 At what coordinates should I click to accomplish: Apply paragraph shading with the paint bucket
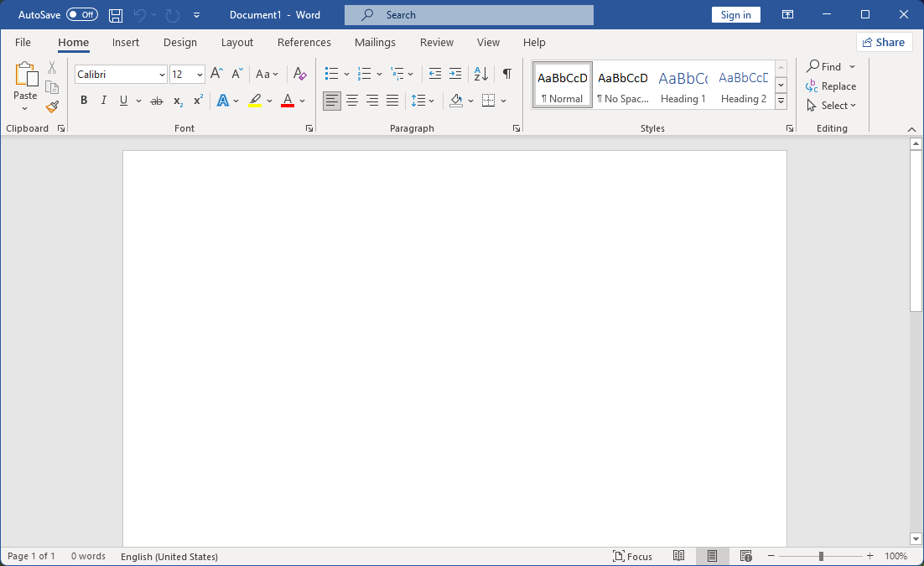(456, 101)
